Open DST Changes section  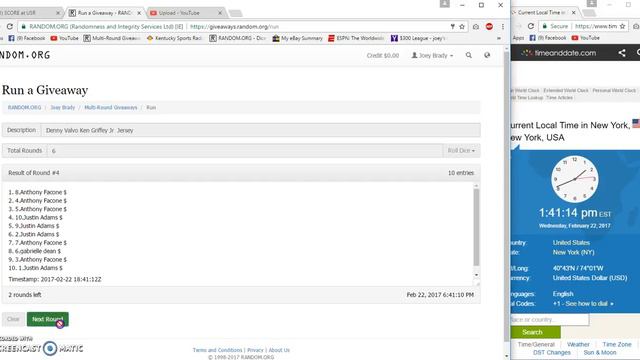pyautogui.click(x=552, y=353)
